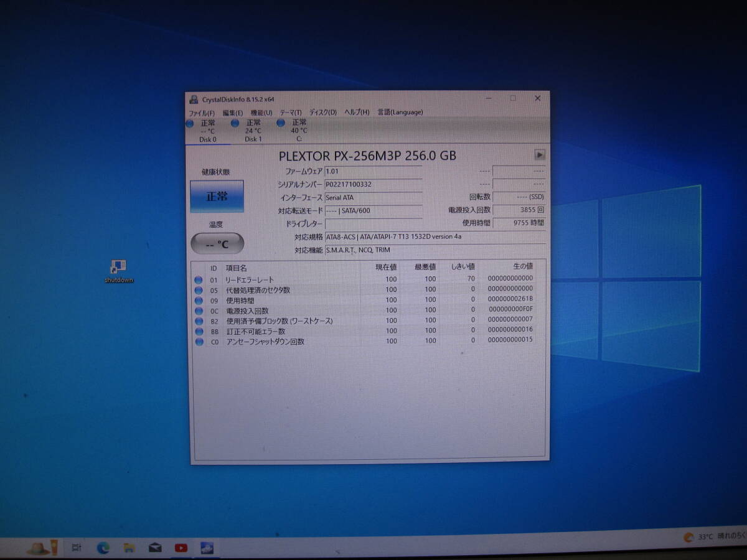
Task: Click the ---- (SSD) rotation rate field
Action: click(519, 197)
